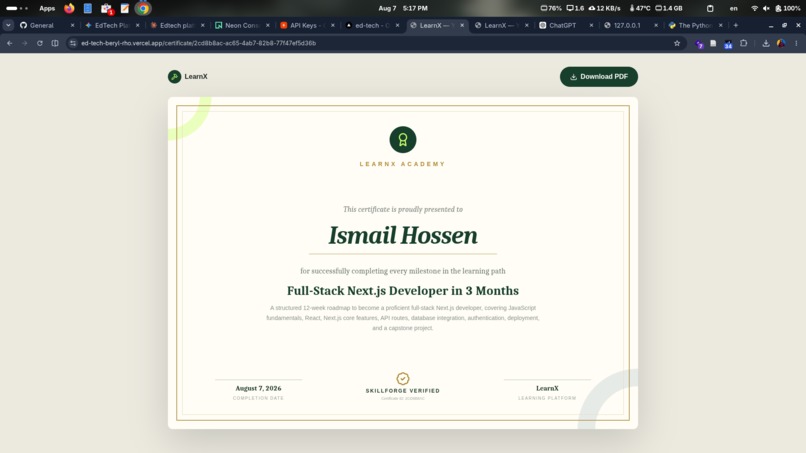Go back to previous page
This screenshot has width=806, height=453.
click(x=10, y=43)
